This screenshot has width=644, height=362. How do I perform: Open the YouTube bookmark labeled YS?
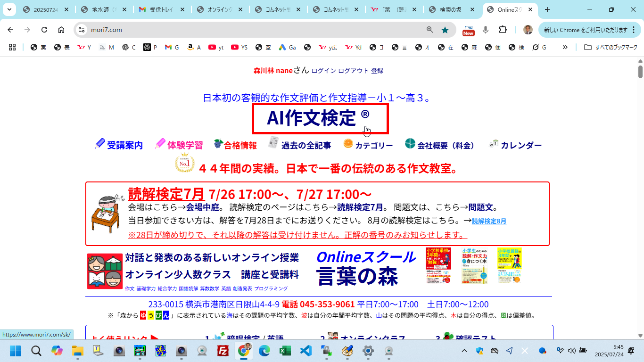point(239,47)
